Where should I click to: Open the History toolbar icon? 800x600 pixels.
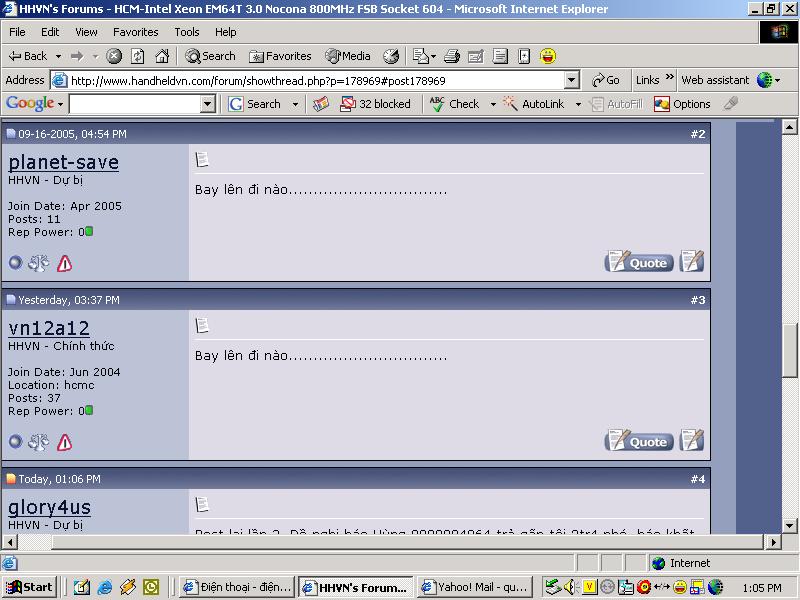[x=391, y=56]
